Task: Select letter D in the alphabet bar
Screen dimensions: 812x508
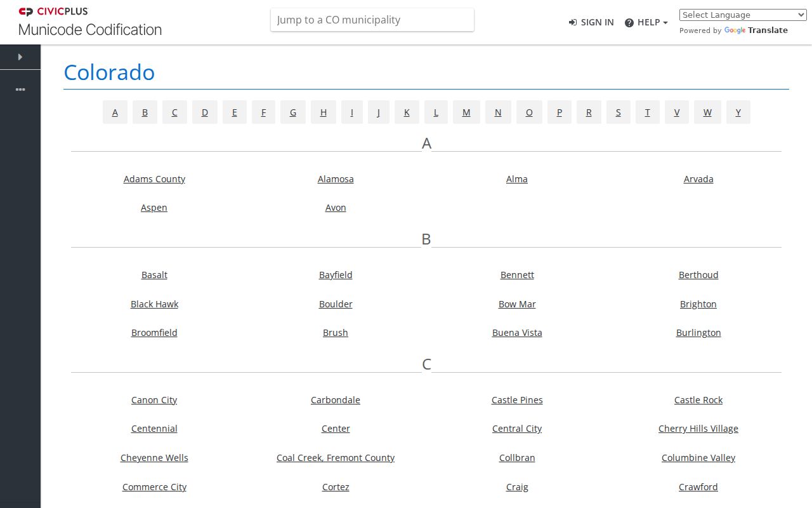Action: point(205,112)
